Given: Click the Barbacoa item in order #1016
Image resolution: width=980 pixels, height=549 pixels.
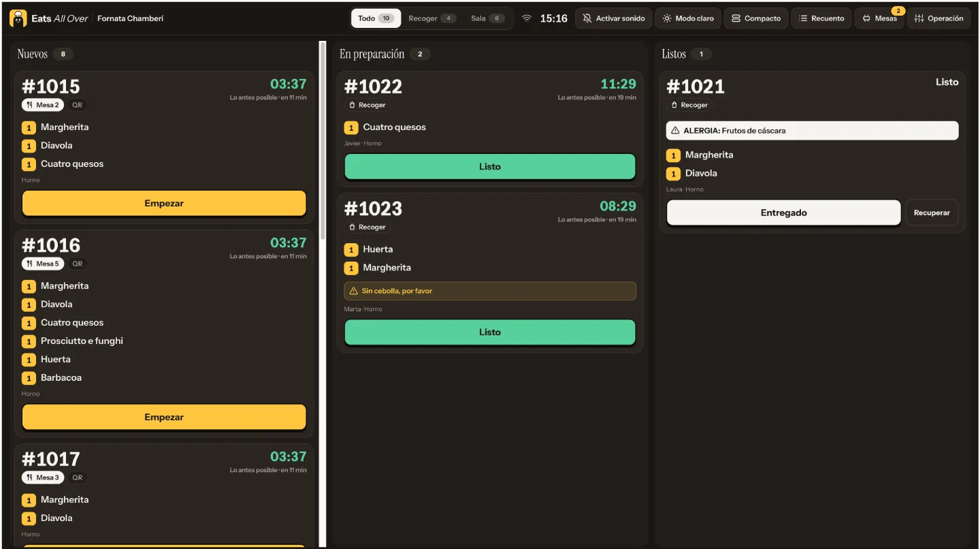Looking at the screenshot, I should pos(61,377).
